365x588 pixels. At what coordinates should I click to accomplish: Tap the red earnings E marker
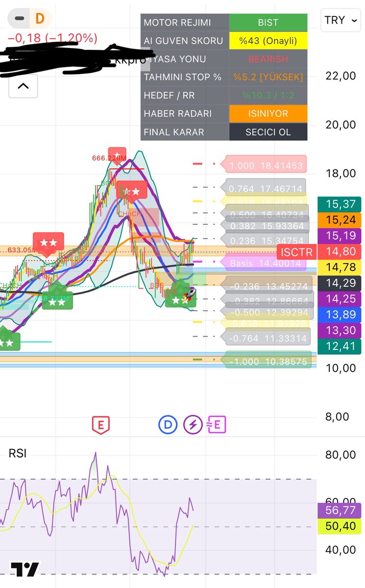pyautogui.click(x=100, y=425)
